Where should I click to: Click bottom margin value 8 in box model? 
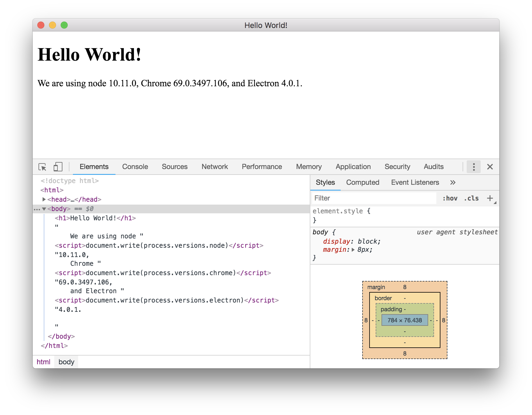click(405, 354)
